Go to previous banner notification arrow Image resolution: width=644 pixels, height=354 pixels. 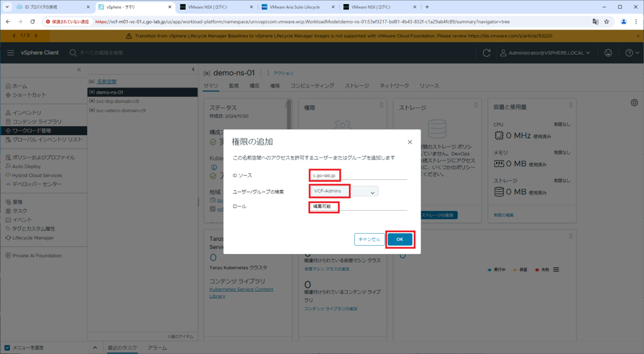tap(14, 35)
